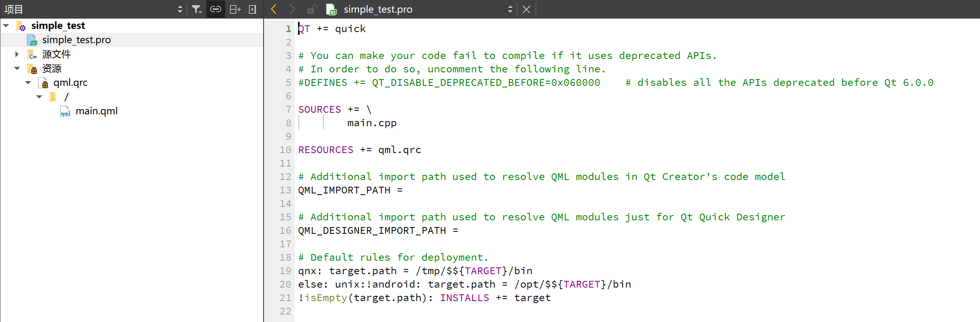Image resolution: width=980 pixels, height=322 pixels.
Task: Click 'qnx:' on line 19
Action: (x=310, y=271)
